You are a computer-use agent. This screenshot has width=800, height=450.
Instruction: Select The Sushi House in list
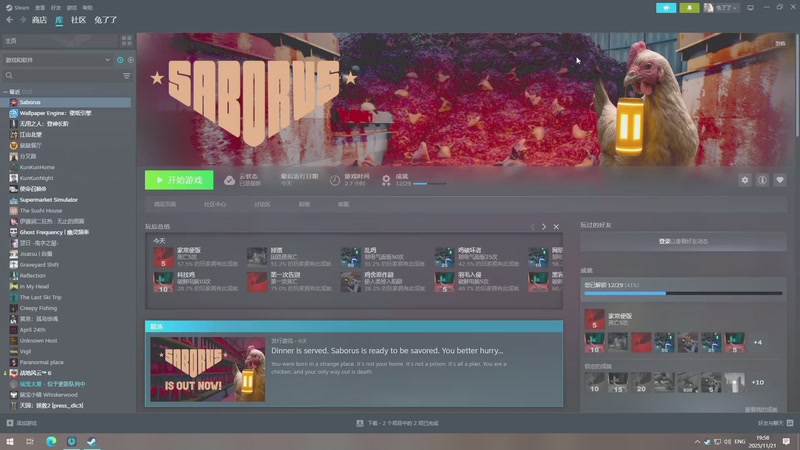click(x=41, y=210)
